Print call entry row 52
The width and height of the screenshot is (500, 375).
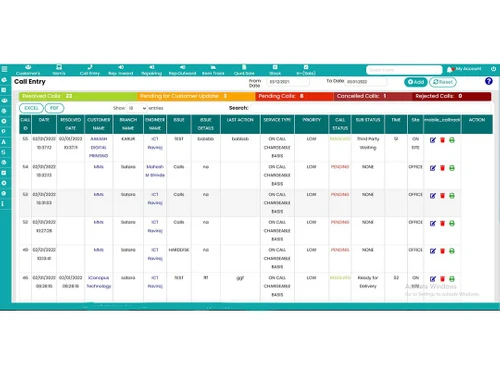tap(452, 223)
